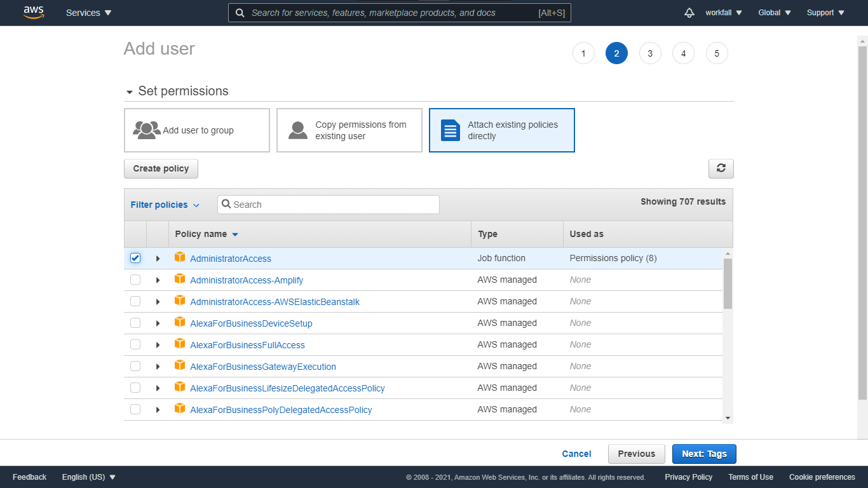Viewport: 868px width, 488px height.
Task: Open the notifications bell
Action: [689, 13]
